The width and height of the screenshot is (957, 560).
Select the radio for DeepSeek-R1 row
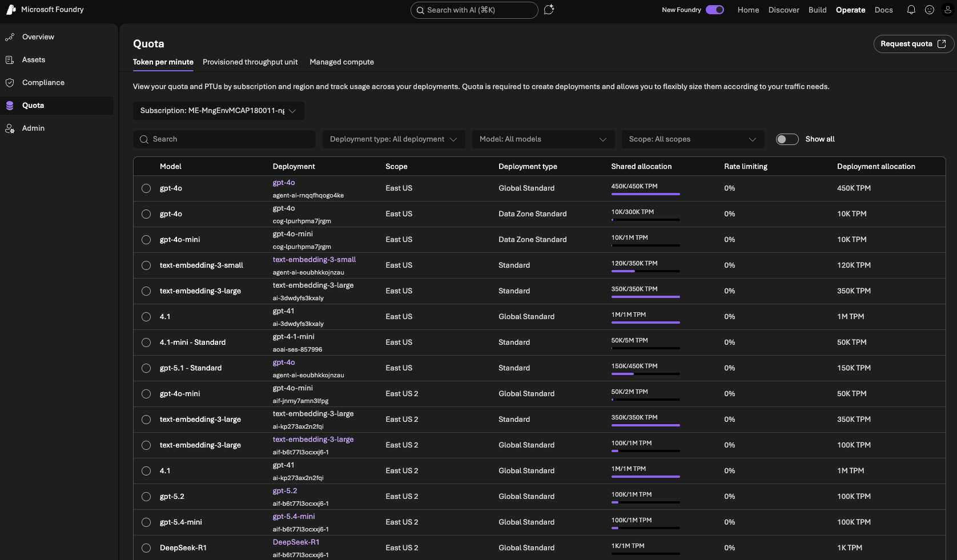(146, 548)
